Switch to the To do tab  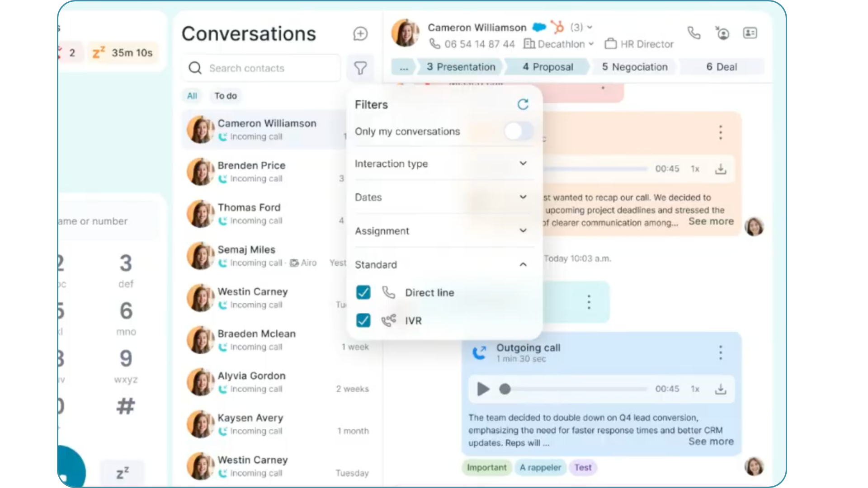pos(226,96)
